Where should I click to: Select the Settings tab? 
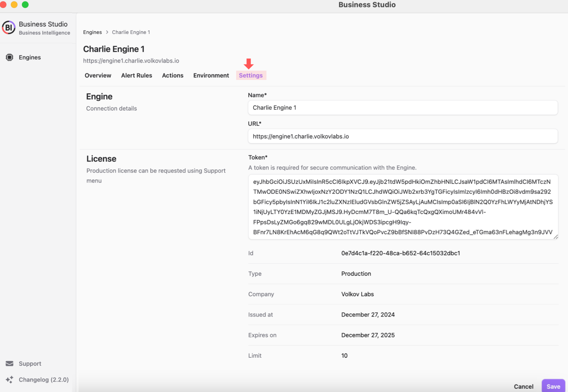click(x=251, y=75)
